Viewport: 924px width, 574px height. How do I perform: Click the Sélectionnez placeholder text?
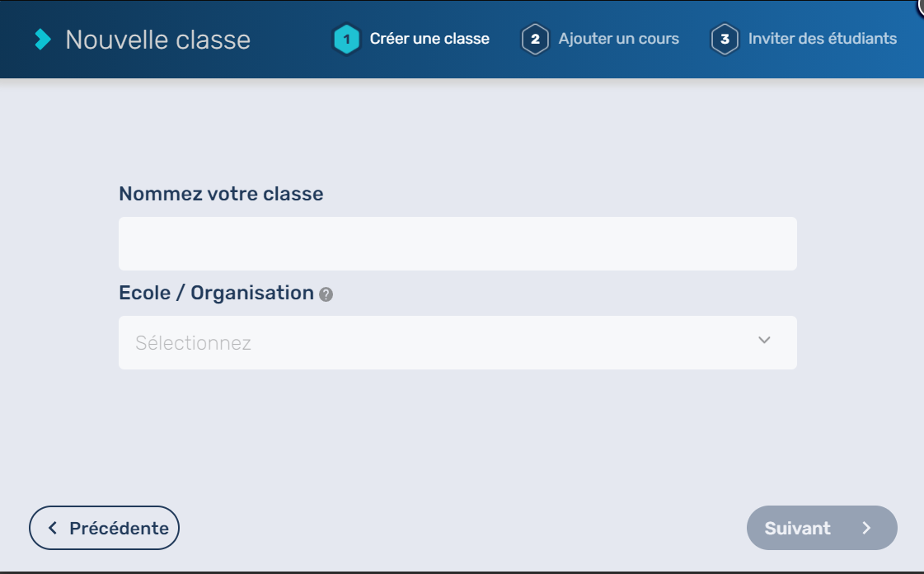(x=193, y=343)
